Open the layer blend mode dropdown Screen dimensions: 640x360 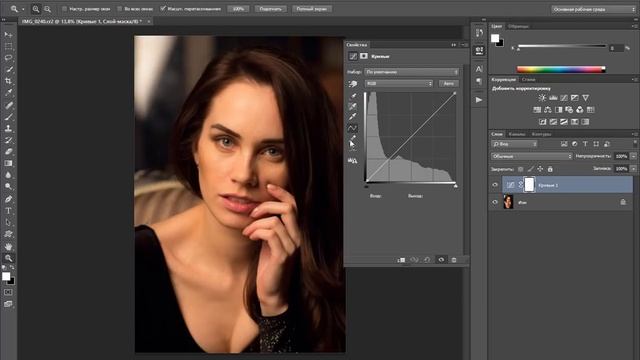click(x=531, y=156)
